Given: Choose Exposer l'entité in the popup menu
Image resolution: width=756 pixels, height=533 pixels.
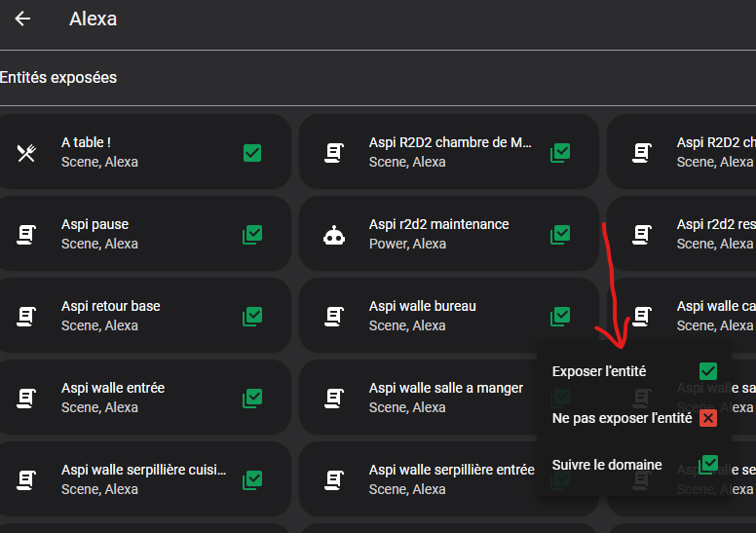Looking at the screenshot, I should click(x=634, y=371).
